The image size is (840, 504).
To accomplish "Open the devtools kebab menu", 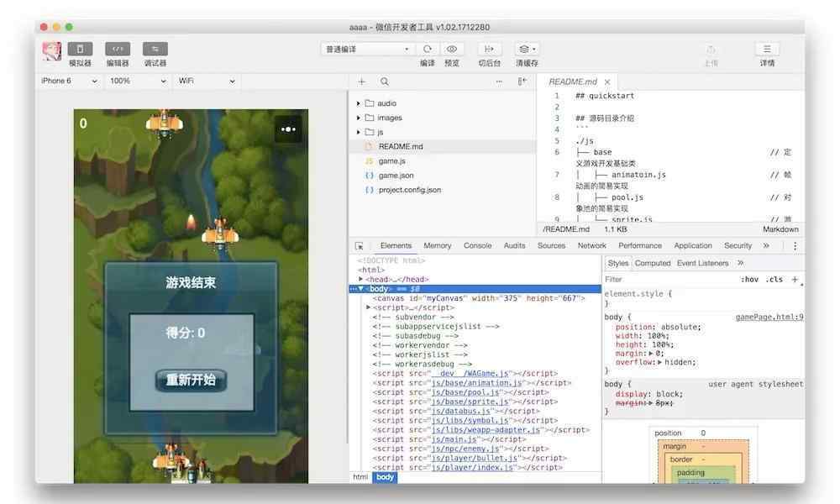I will (x=795, y=246).
